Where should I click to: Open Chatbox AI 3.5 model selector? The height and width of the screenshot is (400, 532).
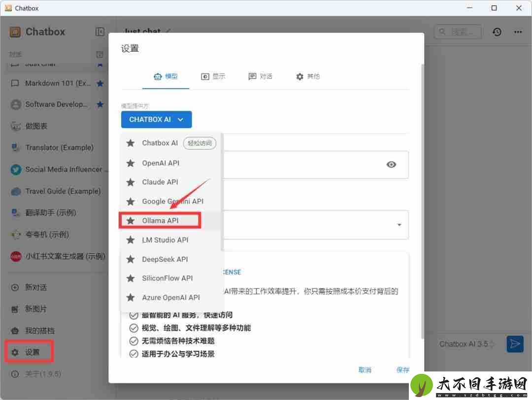click(x=466, y=344)
